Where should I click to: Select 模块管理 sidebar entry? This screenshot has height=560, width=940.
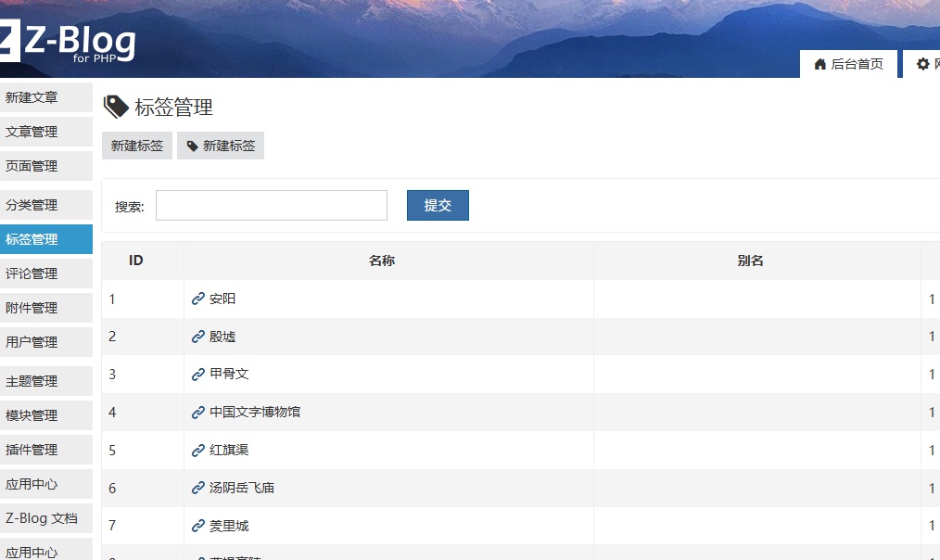coord(46,415)
